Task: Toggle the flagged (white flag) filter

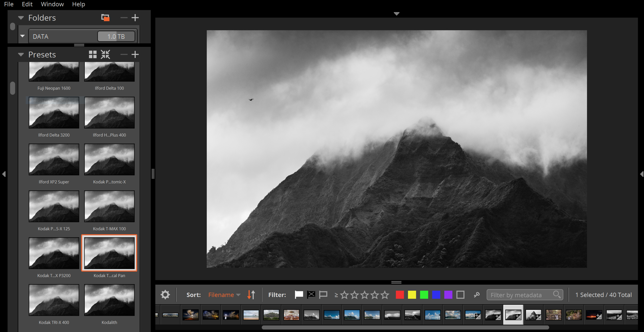Action: tap(299, 295)
